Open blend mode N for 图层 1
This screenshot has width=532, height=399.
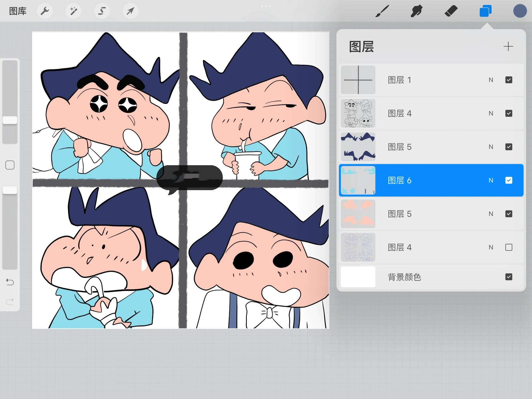pos(491,80)
